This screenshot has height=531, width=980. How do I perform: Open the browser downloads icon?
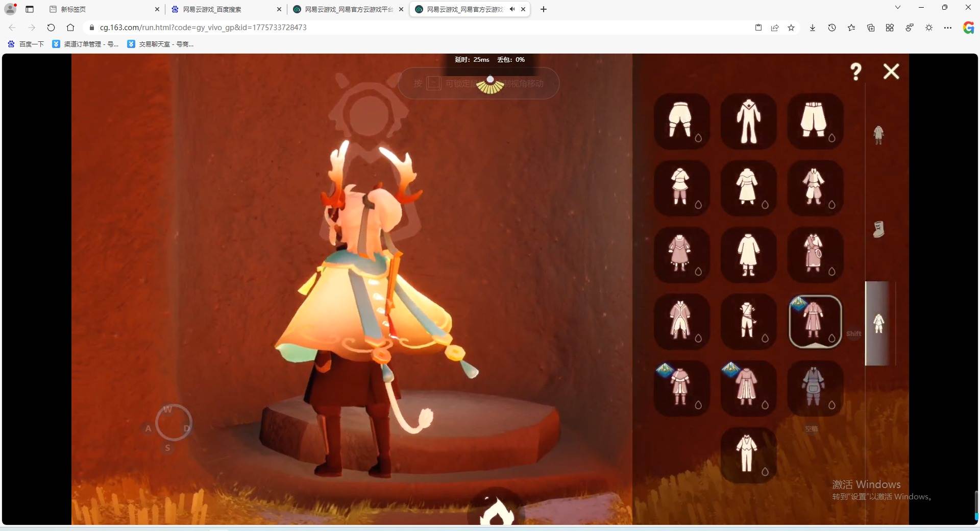[812, 28]
